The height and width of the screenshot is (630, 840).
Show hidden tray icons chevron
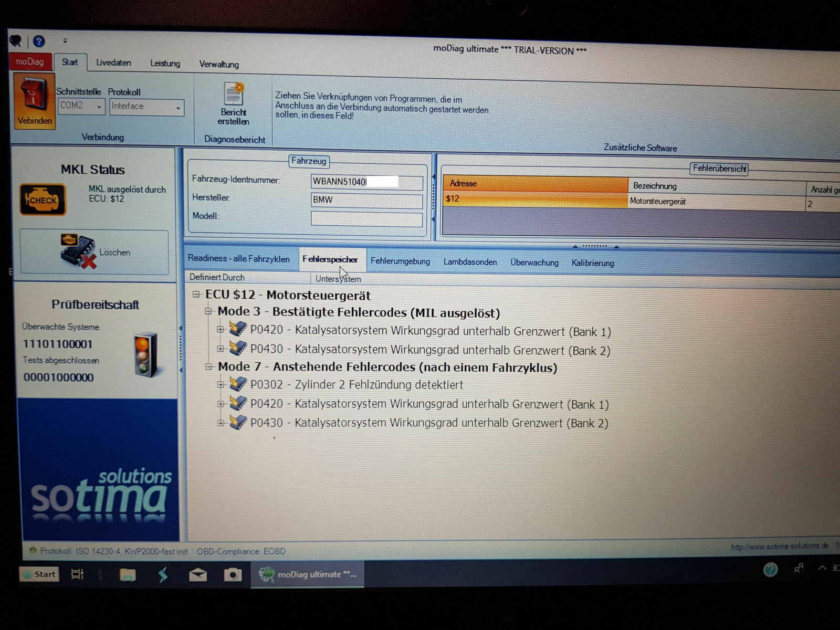click(822, 568)
